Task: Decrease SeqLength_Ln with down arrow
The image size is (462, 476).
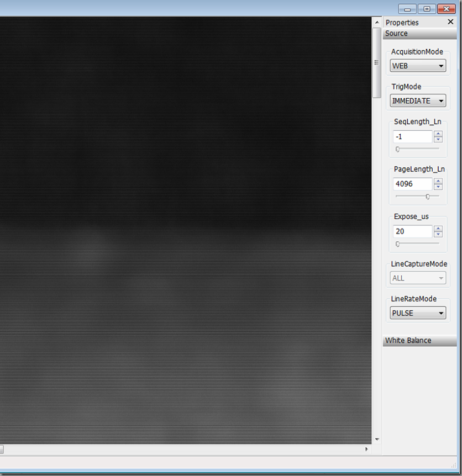Action: point(438,139)
